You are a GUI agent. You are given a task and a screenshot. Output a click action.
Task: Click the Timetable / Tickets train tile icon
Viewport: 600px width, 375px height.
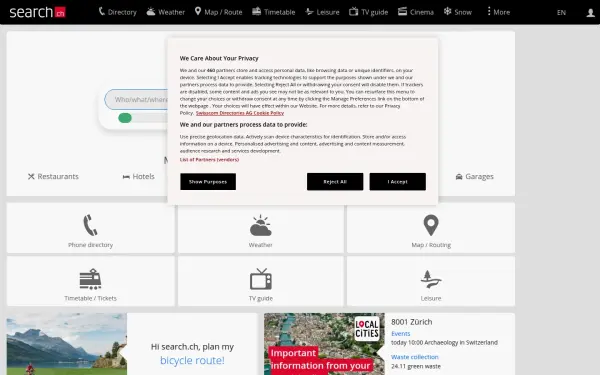click(90, 279)
